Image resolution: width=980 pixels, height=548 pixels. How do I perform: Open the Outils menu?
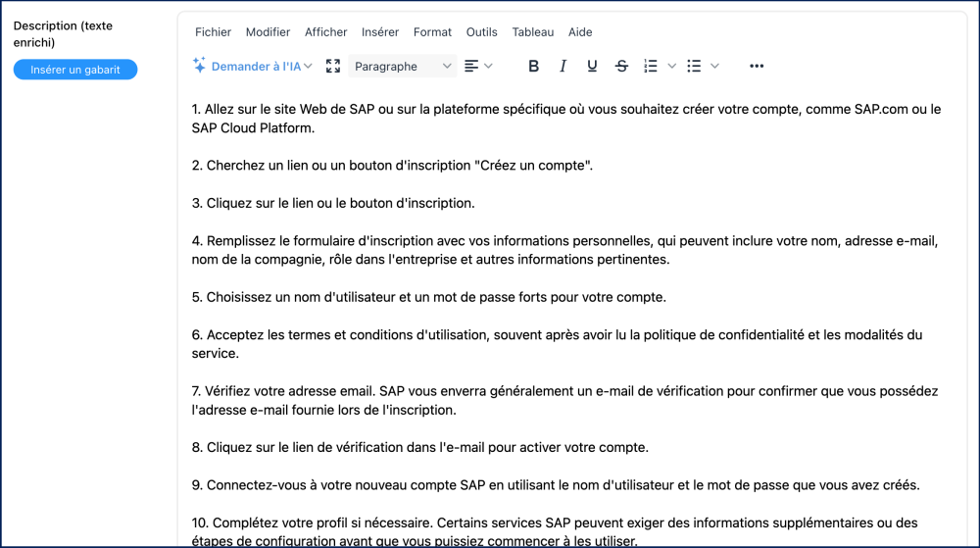[482, 32]
